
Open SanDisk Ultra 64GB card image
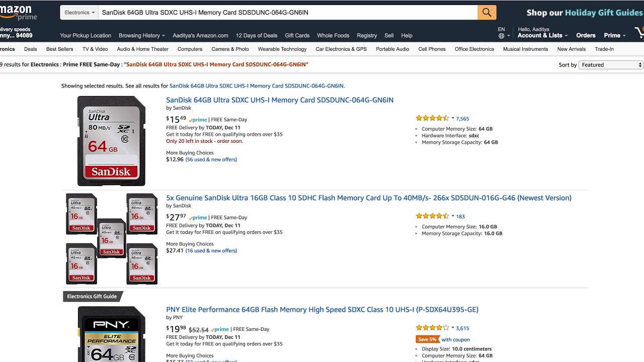(x=111, y=141)
